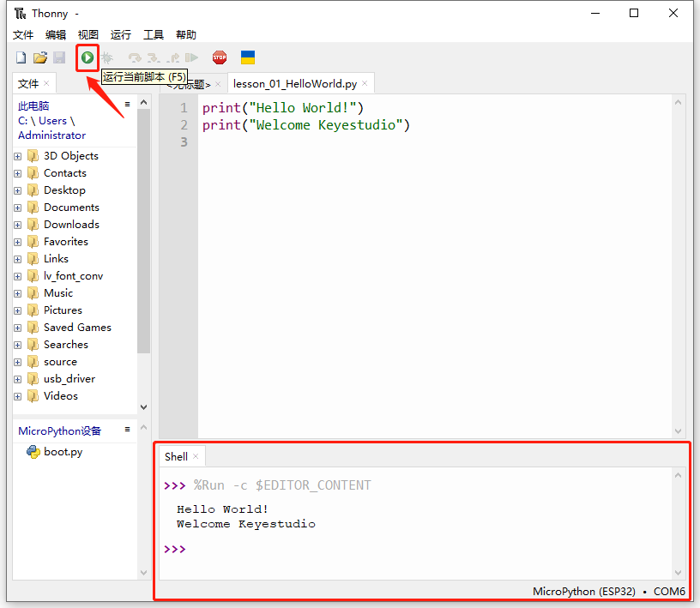Click editor scroll up arrow
Screen dimensions: 700x608
[x=678, y=103]
